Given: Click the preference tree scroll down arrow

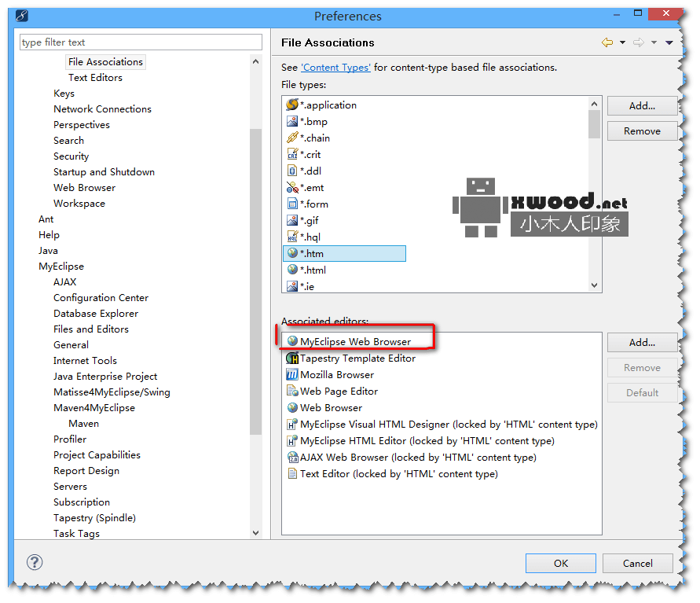Looking at the screenshot, I should pyautogui.click(x=256, y=532).
